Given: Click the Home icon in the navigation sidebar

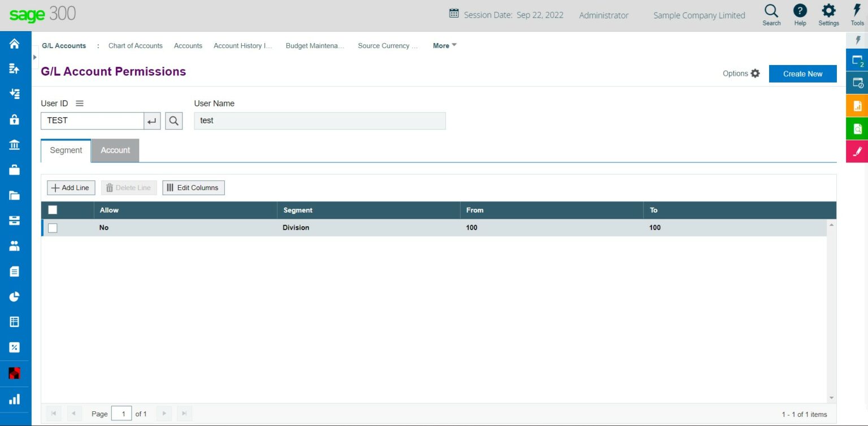Looking at the screenshot, I should point(14,43).
